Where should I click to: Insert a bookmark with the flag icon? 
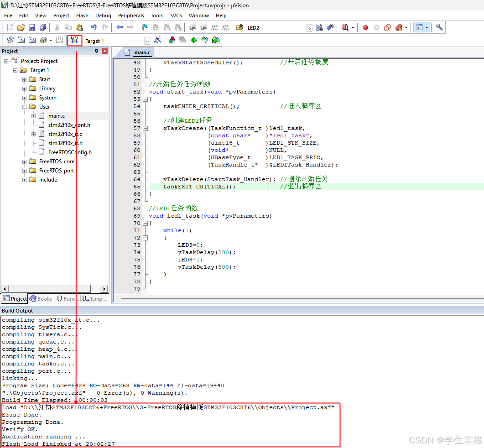point(145,27)
